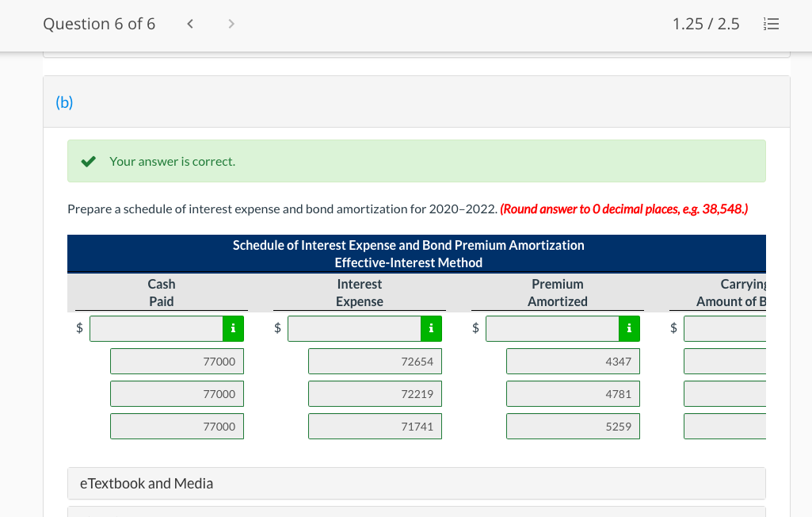The image size is (812, 517).
Task: Click the score 1.25 / 2.5 text
Action: point(706,24)
